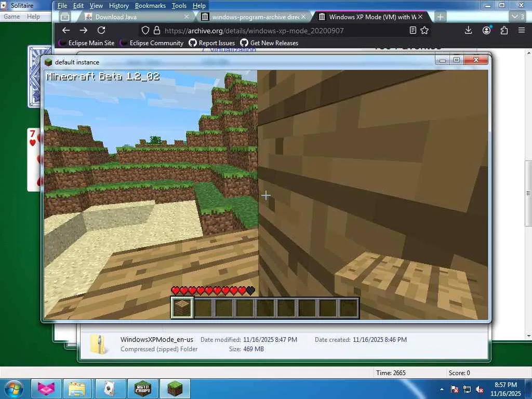Switch to Minecraft grass block taskbar icon
This screenshot has height=399, width=532.
pyautogui.click(x=175, y=389)
